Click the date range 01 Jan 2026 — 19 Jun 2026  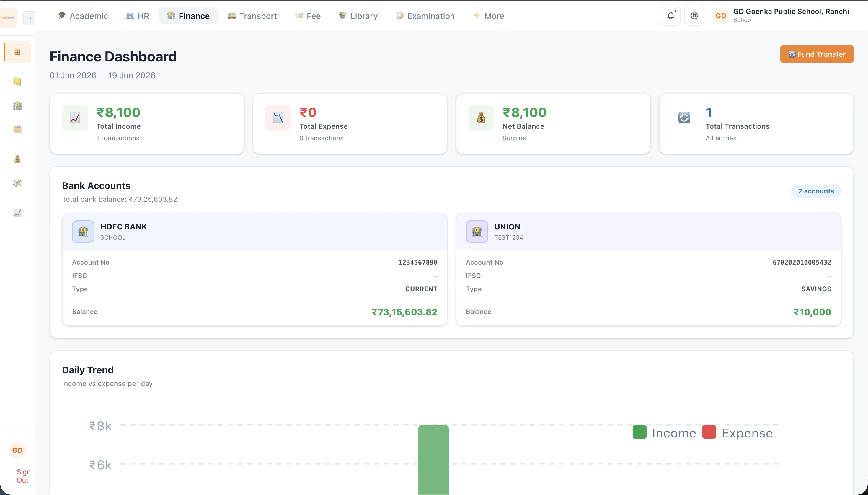click(x=102, y=76)
